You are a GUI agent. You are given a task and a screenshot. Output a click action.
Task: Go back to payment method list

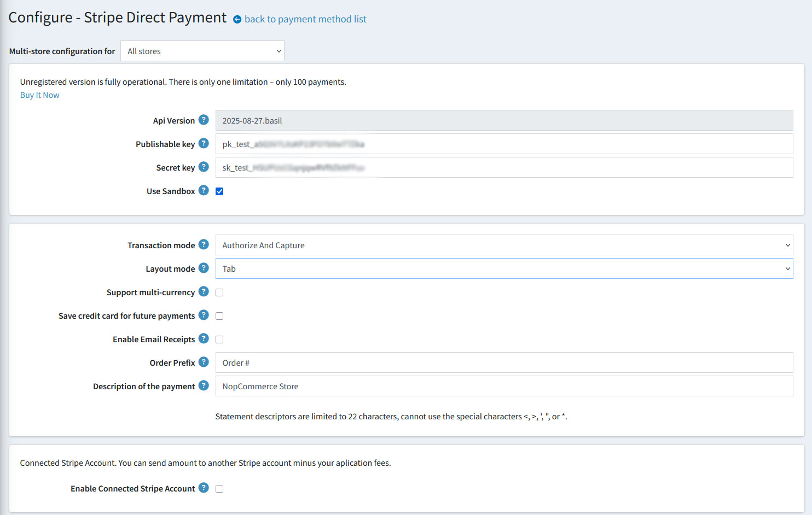click(x=305, y=19)
